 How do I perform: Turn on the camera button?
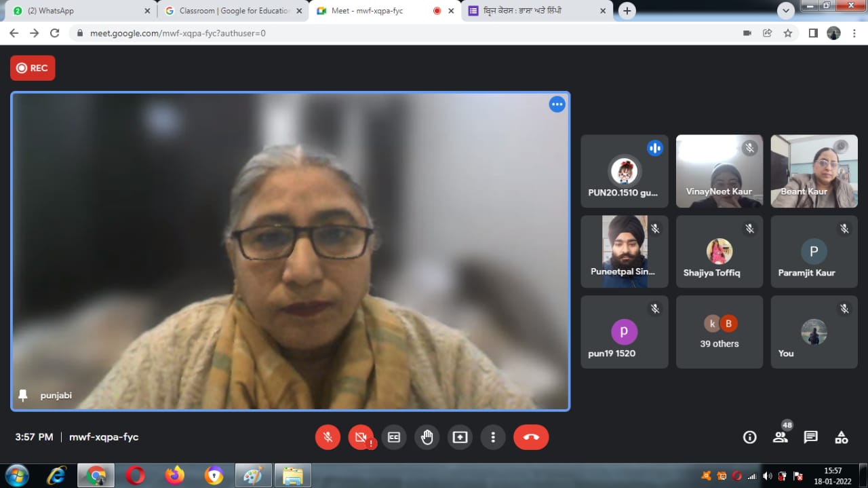pyautogui.click(x=361, y=437)
